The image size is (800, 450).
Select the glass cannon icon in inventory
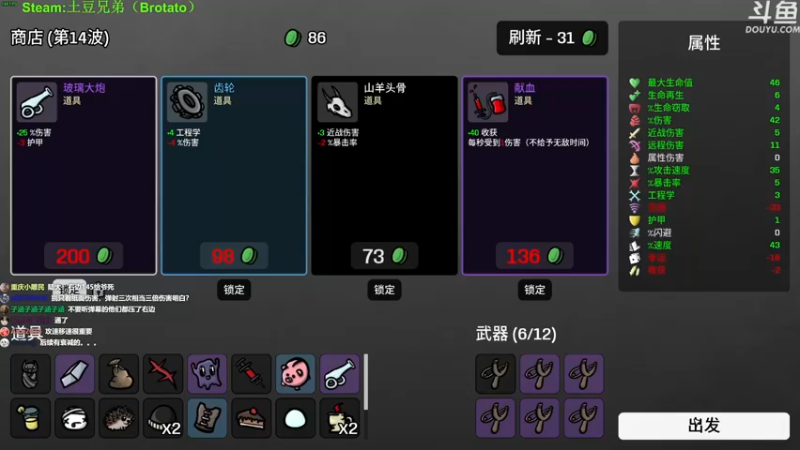pos(340,374)
